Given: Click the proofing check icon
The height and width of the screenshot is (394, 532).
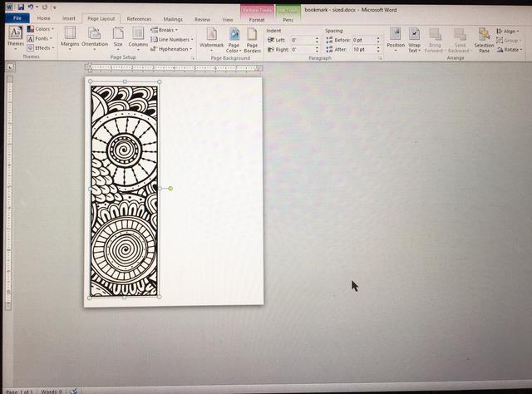Looking at the screenshot, I should click(x=73, y=392).
